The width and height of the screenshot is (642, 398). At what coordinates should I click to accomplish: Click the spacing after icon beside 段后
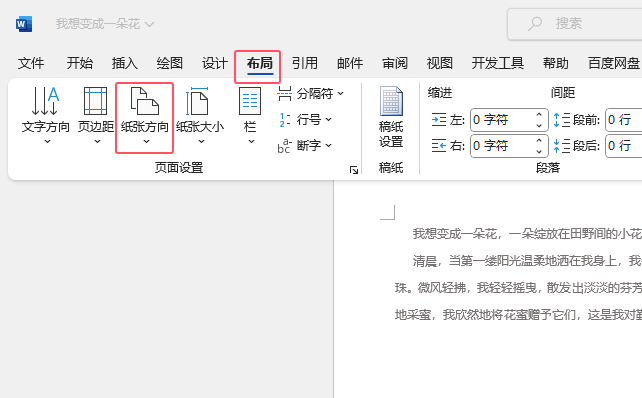(562, 146)
